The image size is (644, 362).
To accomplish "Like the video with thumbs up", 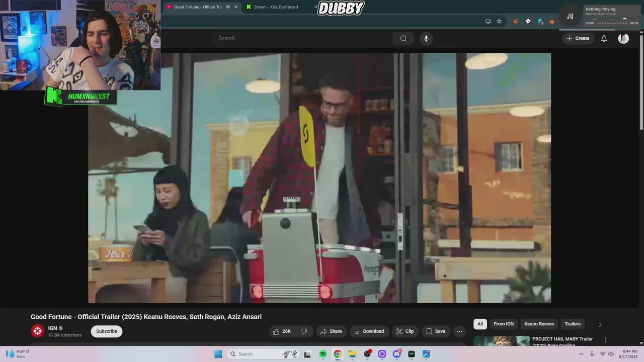I will [282, 331].
